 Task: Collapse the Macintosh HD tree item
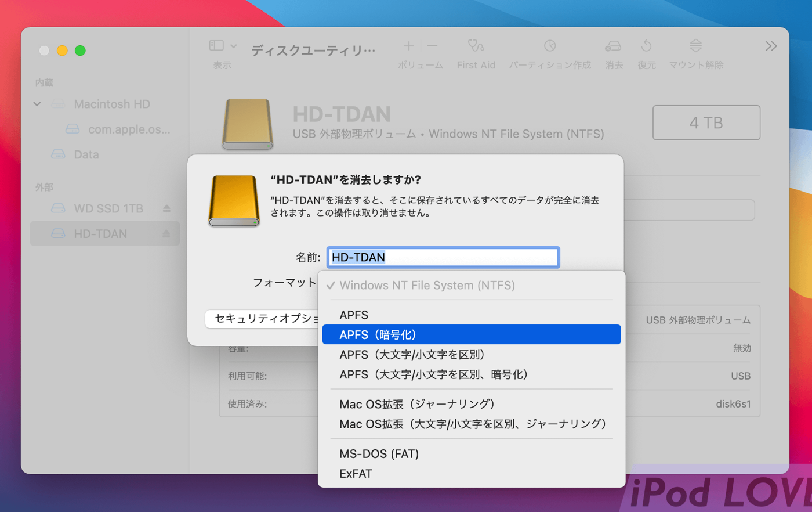[37, 104]
